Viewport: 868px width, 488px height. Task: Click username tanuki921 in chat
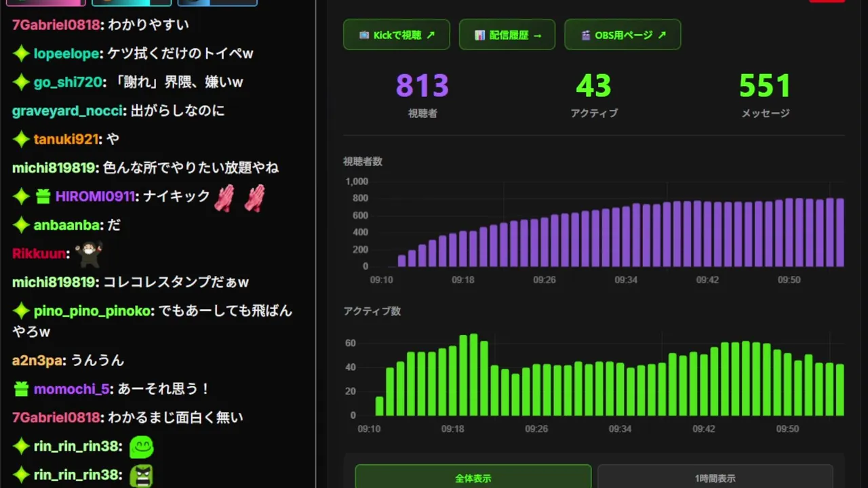point(66,139)
